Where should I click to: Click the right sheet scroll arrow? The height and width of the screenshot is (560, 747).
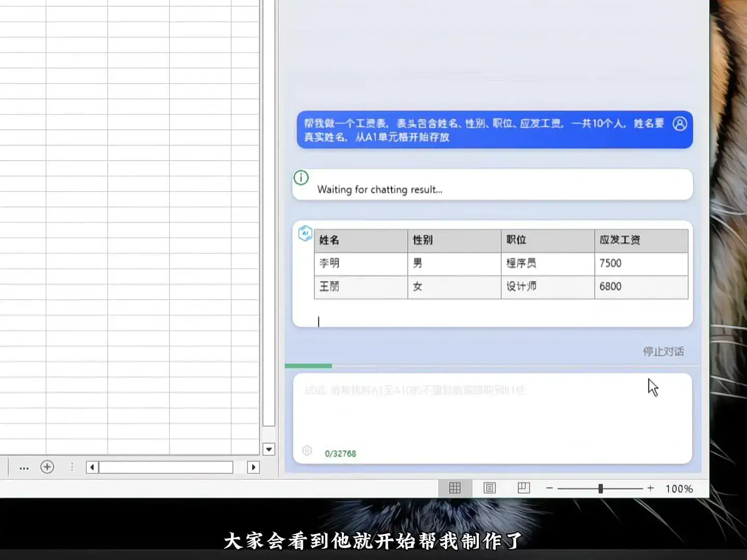254,467
